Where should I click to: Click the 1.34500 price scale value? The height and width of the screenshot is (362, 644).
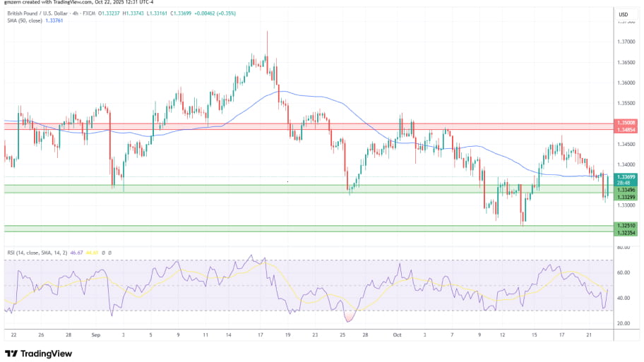pyautogui.click(x=625, y=144)
